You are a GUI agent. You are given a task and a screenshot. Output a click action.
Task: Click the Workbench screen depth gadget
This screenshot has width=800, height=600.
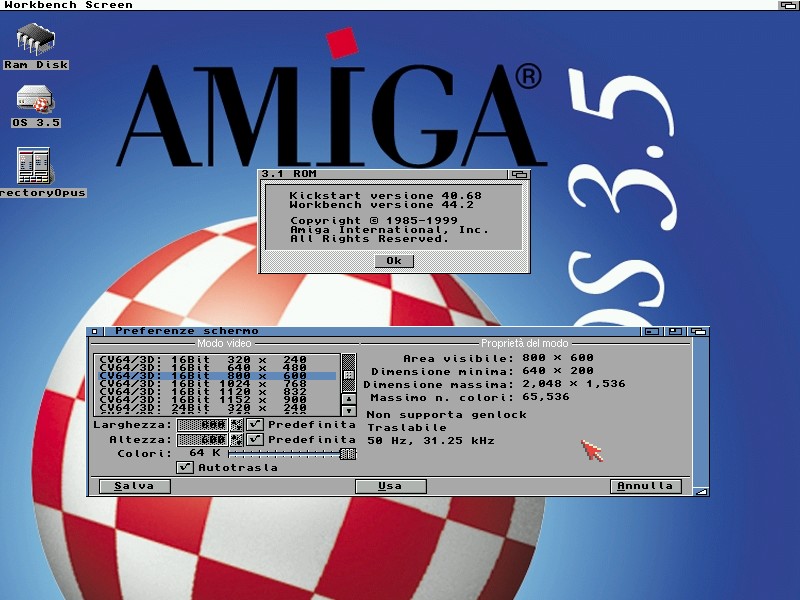coord(788,5)
